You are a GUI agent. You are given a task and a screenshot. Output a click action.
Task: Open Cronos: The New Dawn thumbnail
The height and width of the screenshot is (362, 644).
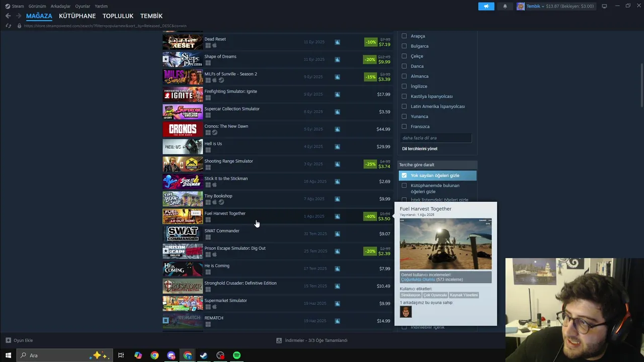click(x=183, y=129)
